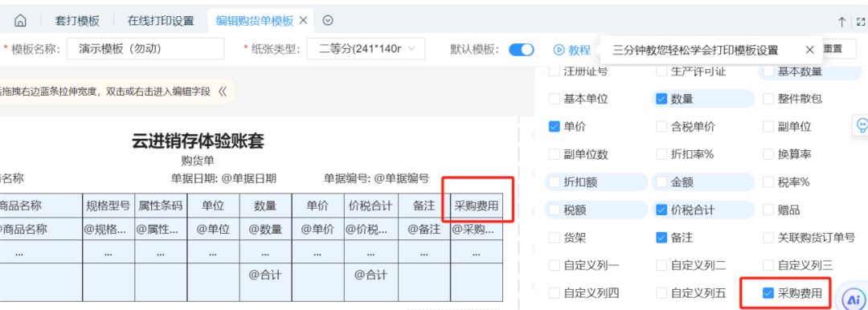Check the 注册证号 checkbox

coord(554,71)
